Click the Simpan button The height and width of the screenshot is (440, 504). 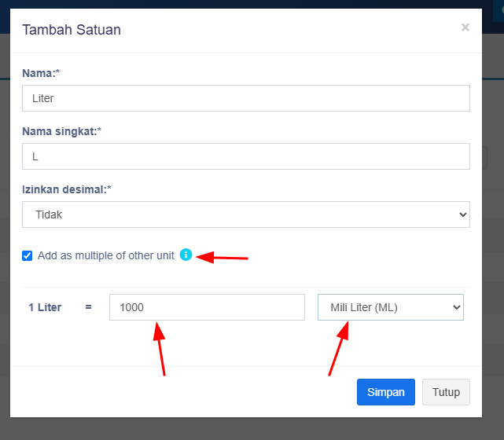386,392
